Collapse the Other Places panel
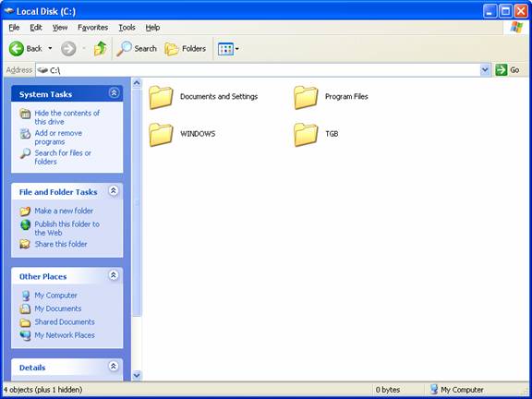The image size is (532, 399). point(114,275)
